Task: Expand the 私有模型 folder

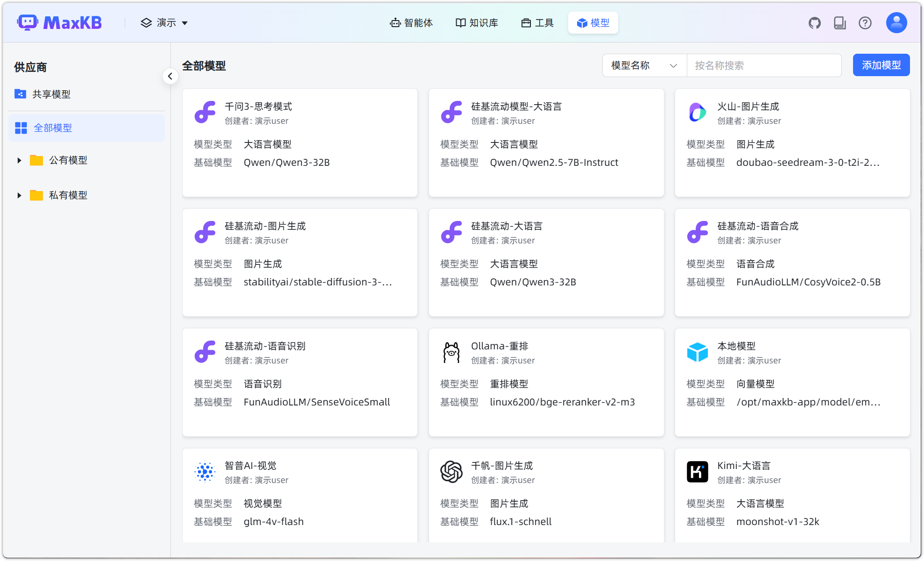Action: coord(19,195)
